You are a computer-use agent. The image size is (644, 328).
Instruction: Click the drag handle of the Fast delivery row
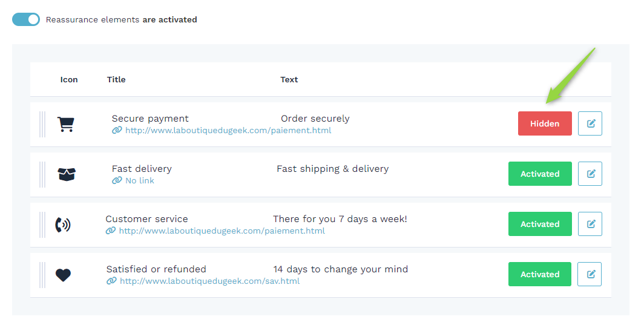[42, 174]
